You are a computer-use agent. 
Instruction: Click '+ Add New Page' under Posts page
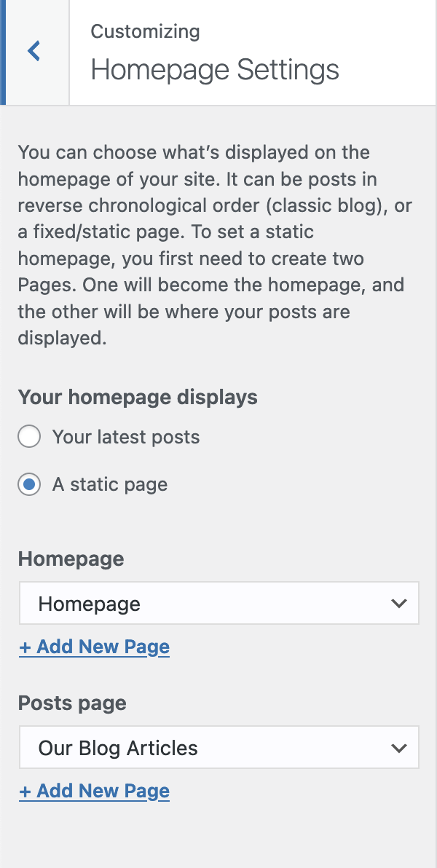(x=94, y=791)
